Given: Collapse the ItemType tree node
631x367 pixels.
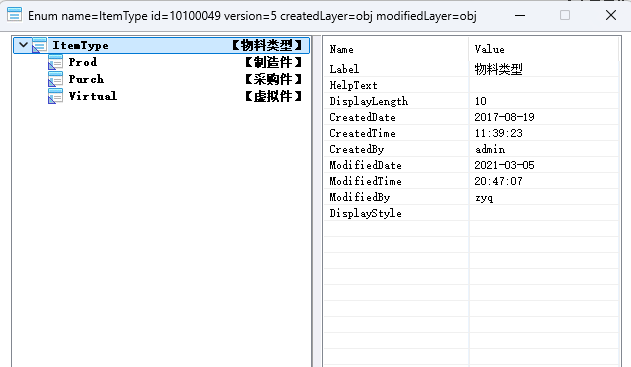Looking at the screenshot, I should click(23, 45).
